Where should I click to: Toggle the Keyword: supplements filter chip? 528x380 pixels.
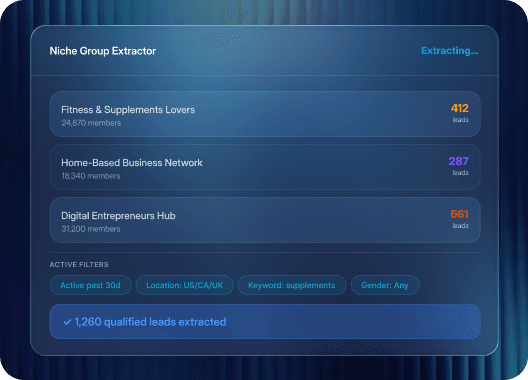292,285
